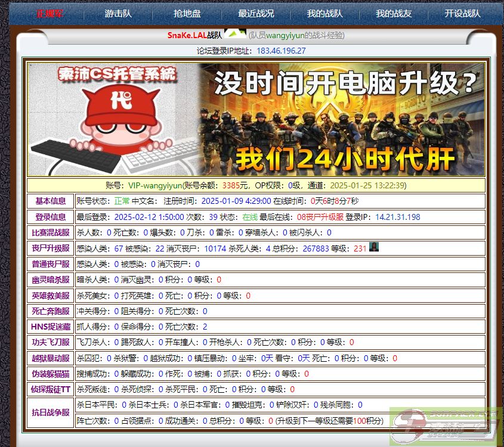Image resolution: width=504 pixels, height=447 pixels.
Task: Click the 正常 account status text
Action: 122,201
